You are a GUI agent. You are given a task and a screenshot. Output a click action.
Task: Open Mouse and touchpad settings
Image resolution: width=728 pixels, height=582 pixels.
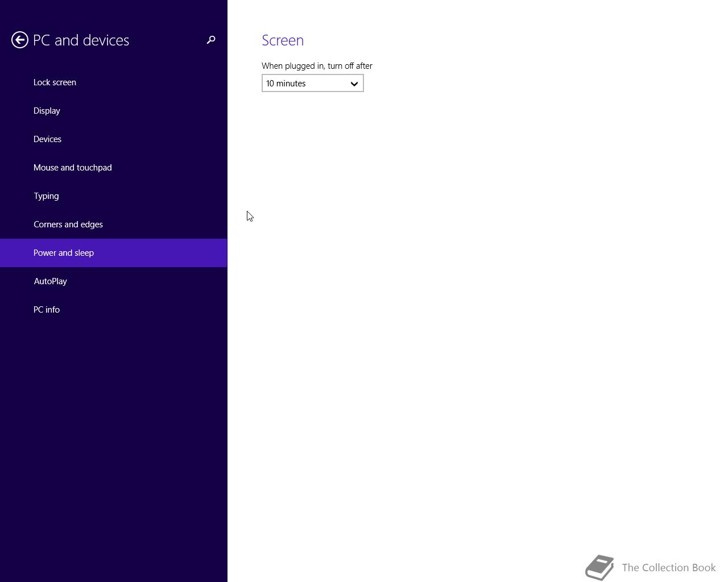pos(114,168)
